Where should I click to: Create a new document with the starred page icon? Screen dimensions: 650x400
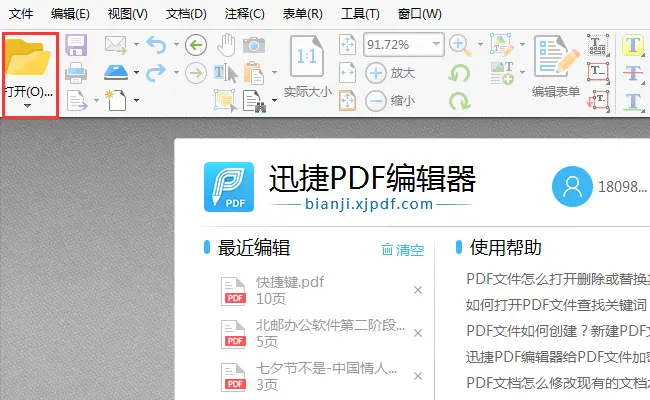click(116, 100)
